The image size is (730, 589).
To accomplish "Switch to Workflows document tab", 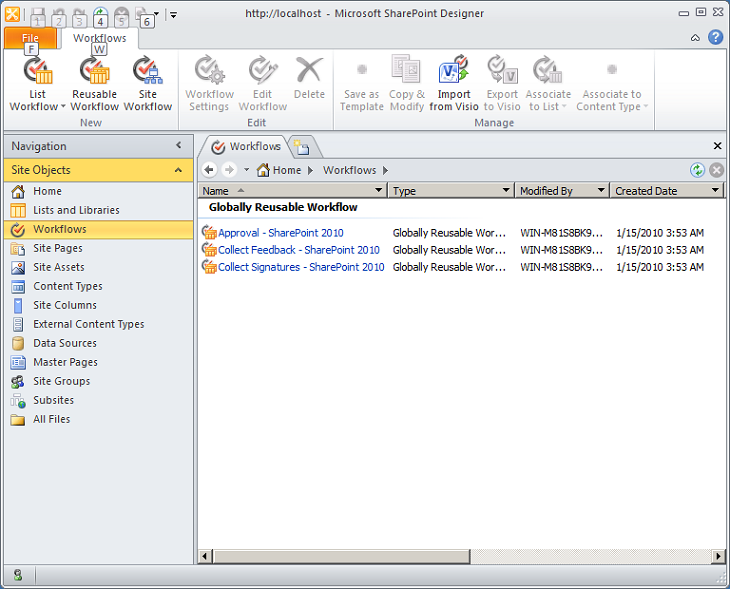I will pos(245,147).
